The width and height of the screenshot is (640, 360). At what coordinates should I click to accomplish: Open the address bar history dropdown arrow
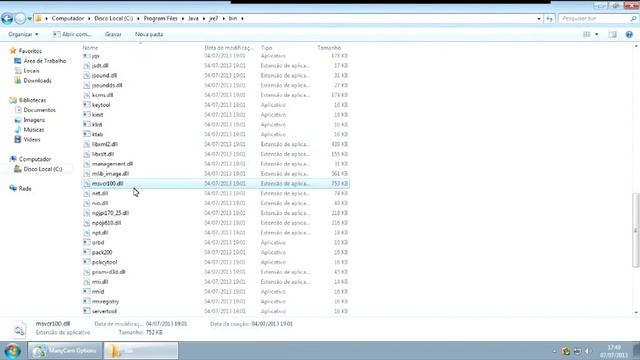click(x=539, y=18)
